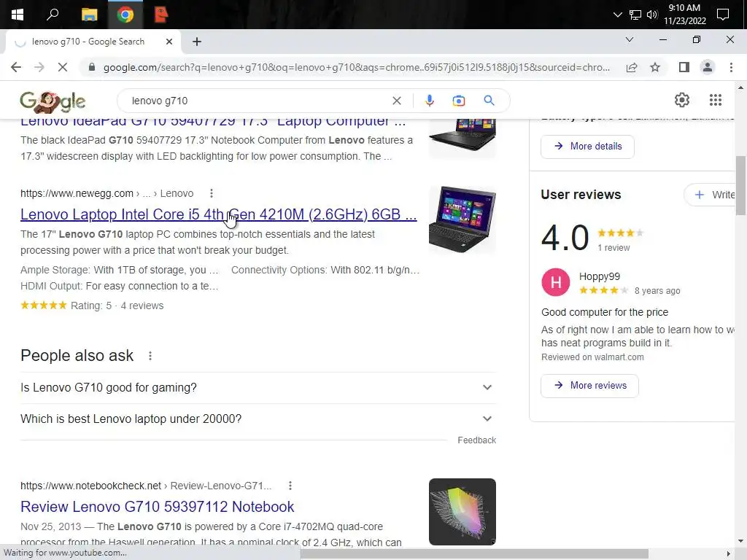This screenshot has width=747, height=560.
Task: Start a search by voice
Action: (429, 101)
